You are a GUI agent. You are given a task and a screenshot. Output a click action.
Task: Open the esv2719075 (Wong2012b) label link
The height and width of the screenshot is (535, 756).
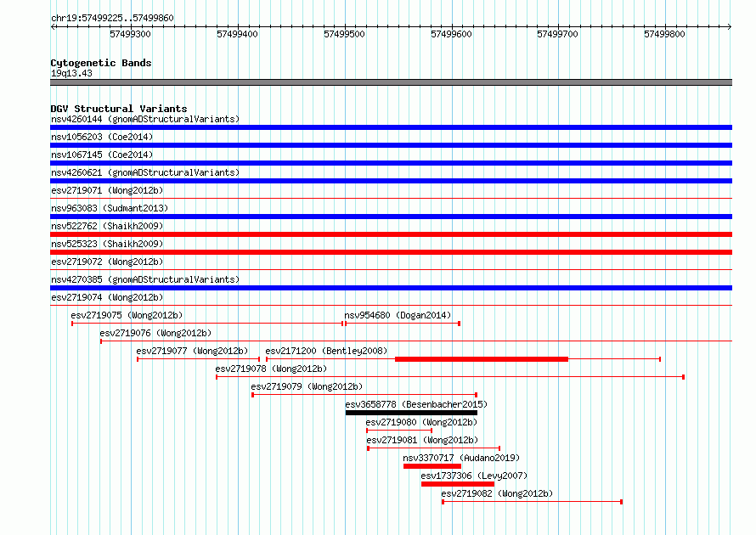tap(127, 315)
